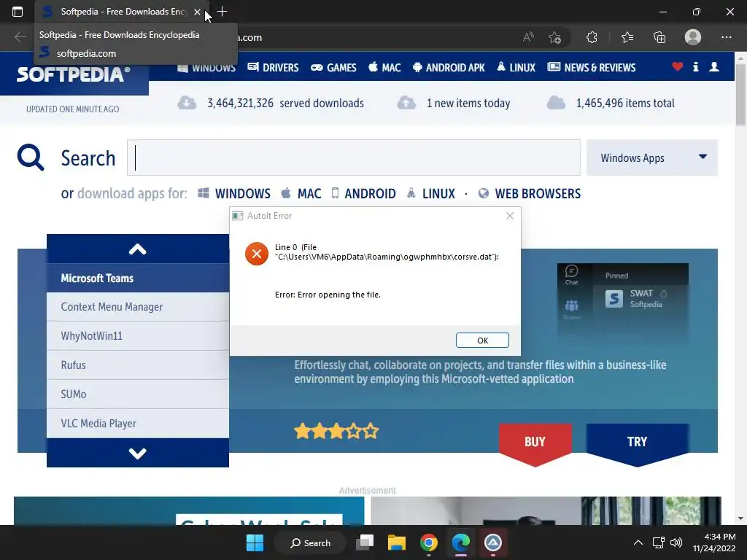Viewport: 747px width, 560px height.
Task: Click the red heart icon in Softpedia header
Action: [677, 66]
